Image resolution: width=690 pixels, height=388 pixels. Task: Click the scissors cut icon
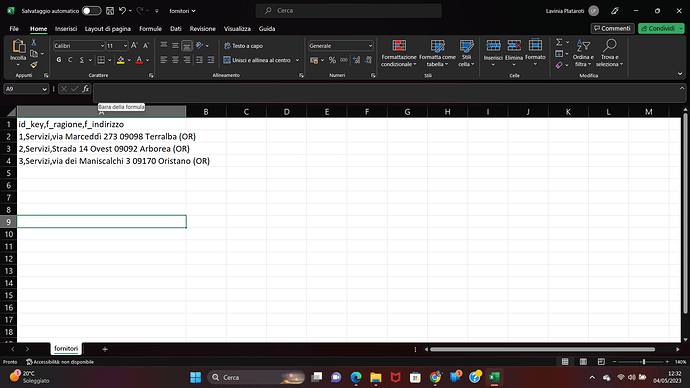34,43
